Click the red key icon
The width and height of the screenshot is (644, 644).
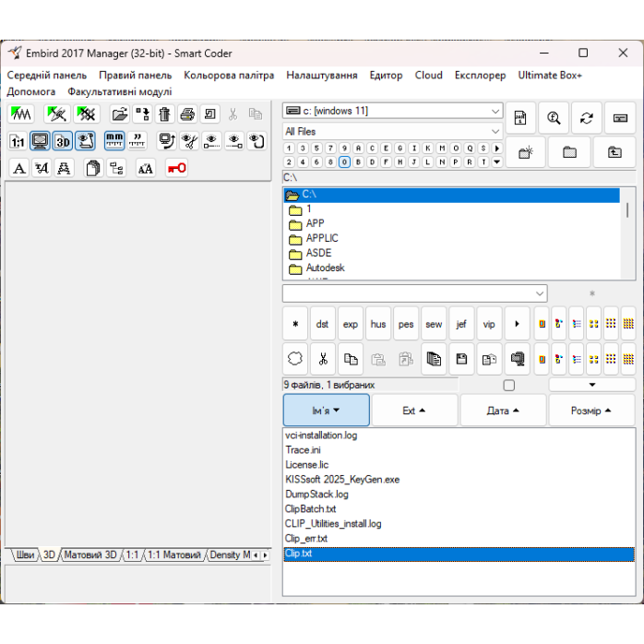click(176, 168)
